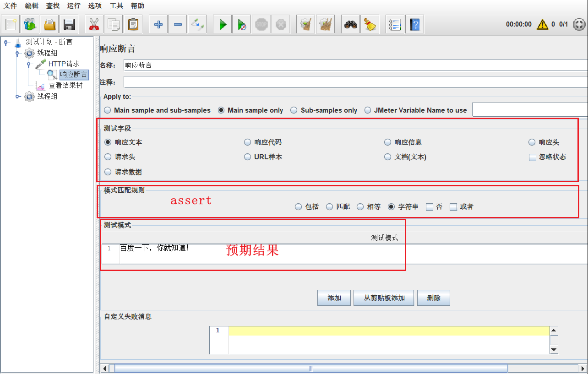Select the 请求数据 radio button

pos(108,172)
